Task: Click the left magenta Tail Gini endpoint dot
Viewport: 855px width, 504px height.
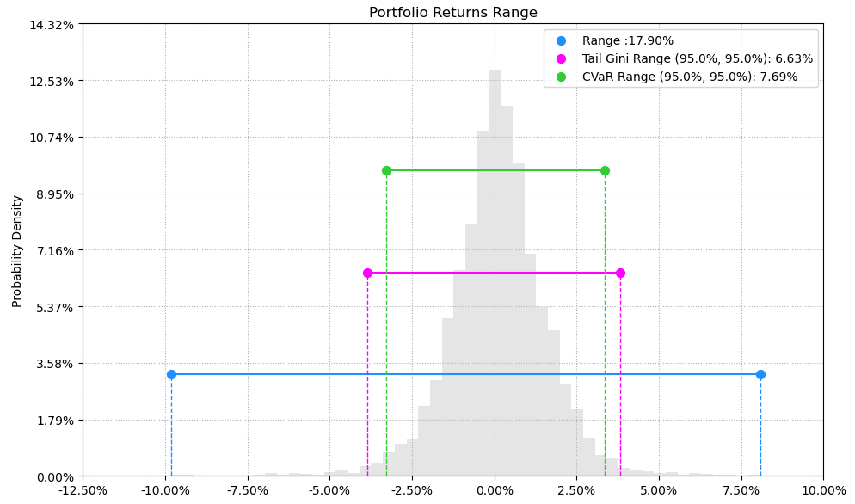Action: tap(367, 273)
